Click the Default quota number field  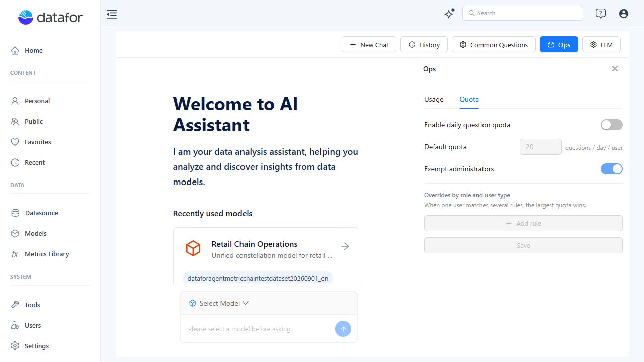541,147
